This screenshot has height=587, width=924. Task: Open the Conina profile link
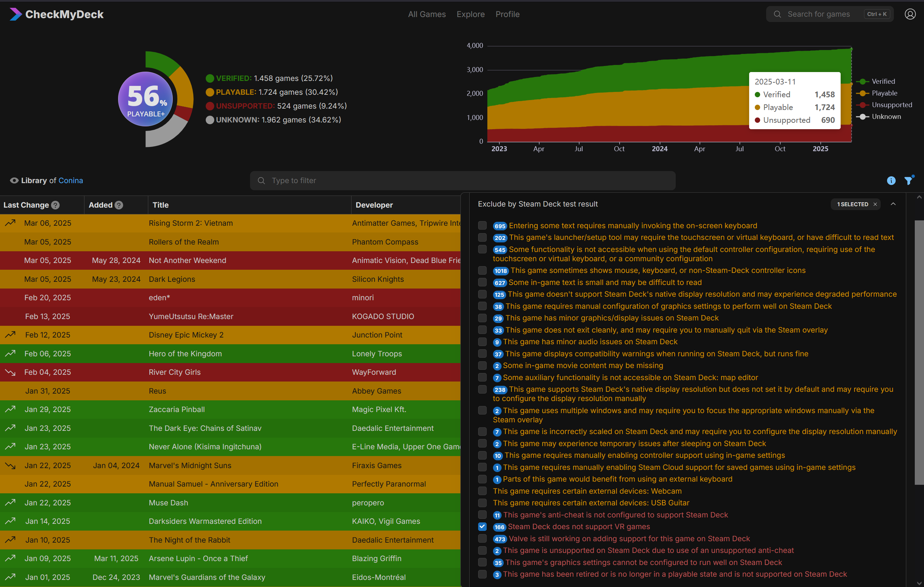click(71, 180)
